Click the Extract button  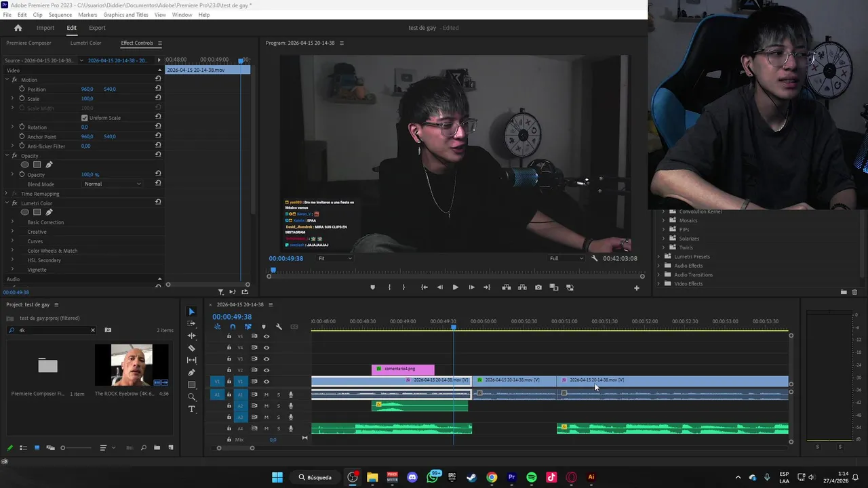tap(522, 287)
